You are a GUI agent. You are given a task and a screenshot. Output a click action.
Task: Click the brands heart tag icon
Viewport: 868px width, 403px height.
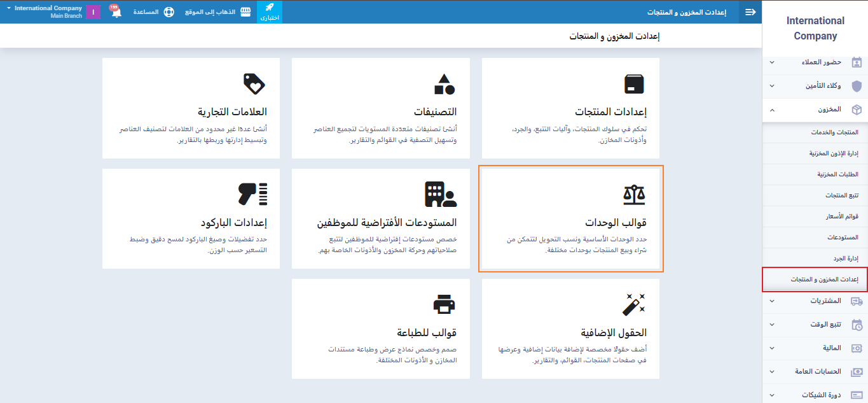(254, 83)
